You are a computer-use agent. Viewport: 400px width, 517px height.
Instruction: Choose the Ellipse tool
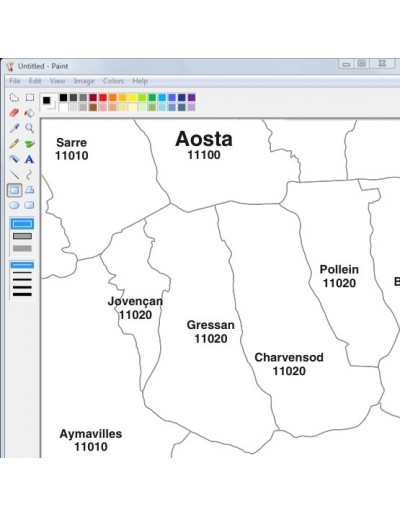(14, 205)
